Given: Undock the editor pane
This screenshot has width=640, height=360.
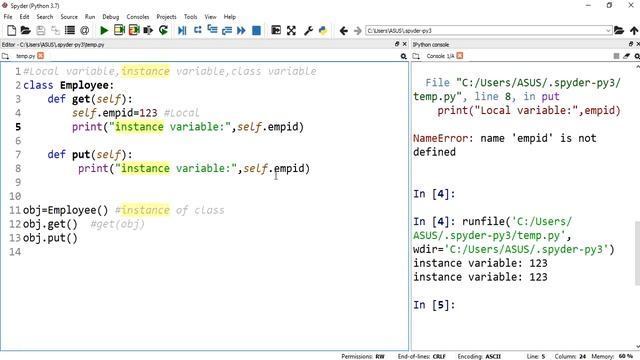Looking at the screenshot, I should point(397,44).
